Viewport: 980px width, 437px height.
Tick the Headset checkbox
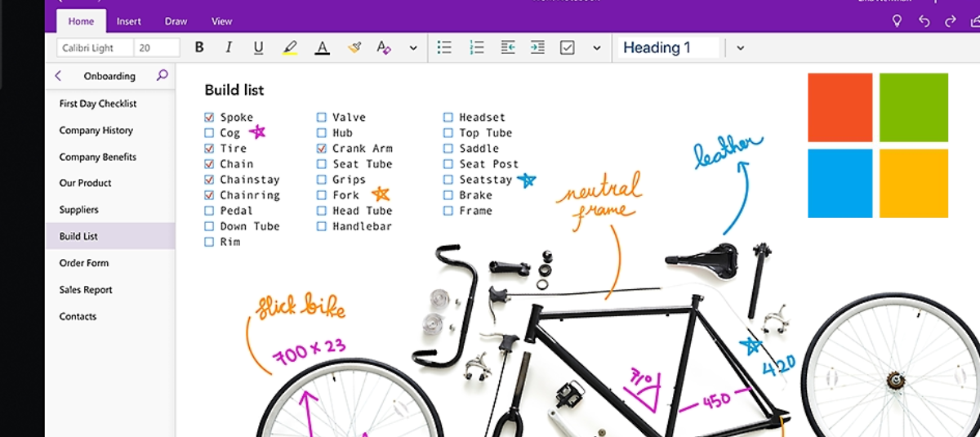448,118
